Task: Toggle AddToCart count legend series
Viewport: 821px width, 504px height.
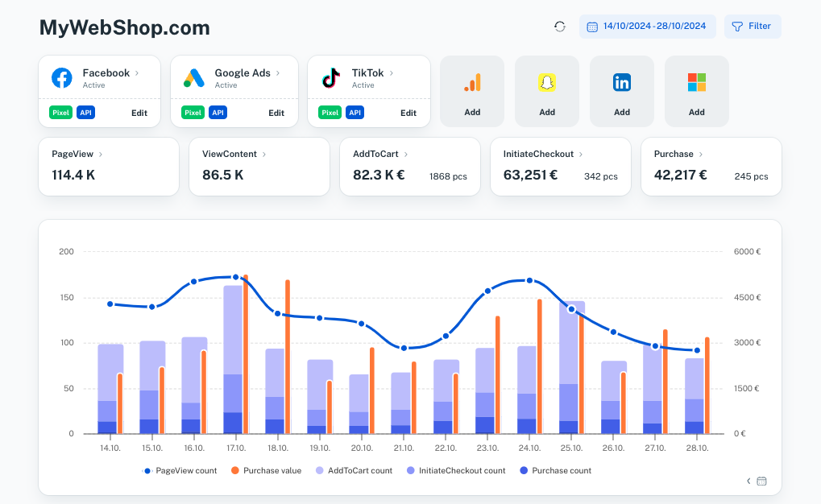Action: tap(354, 470)
